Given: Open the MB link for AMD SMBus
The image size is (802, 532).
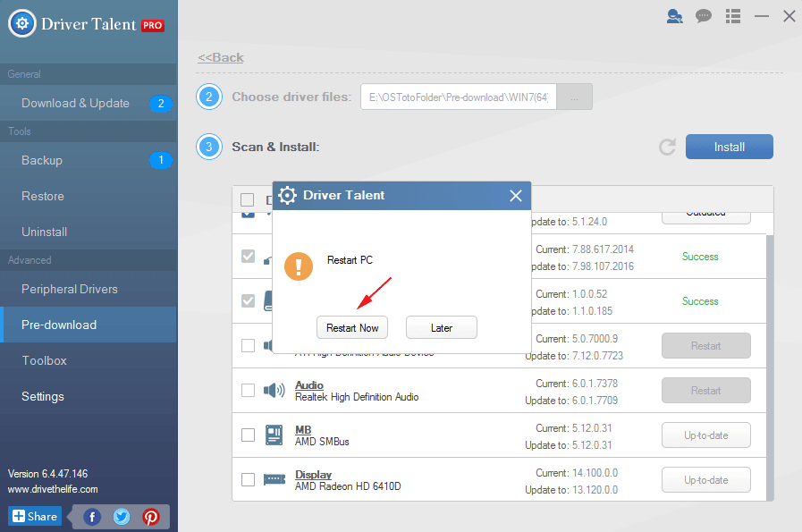Looking at the screenshot, I should coord(303,430).
